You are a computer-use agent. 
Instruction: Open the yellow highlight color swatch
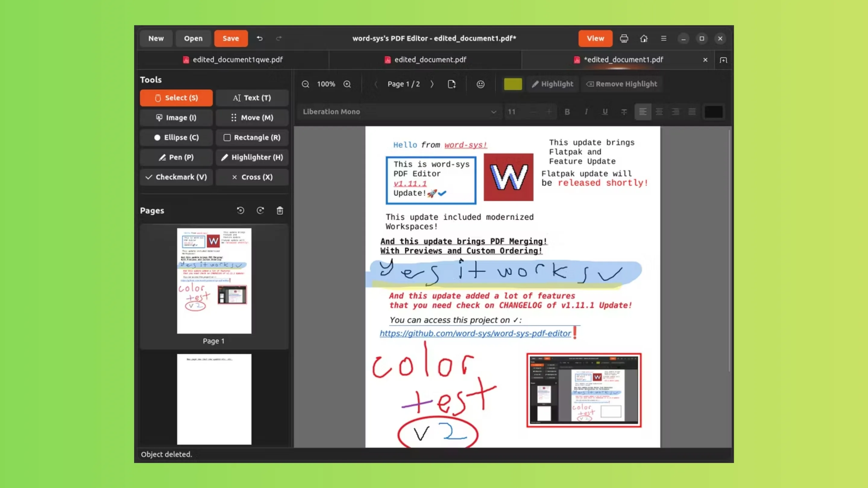(513, 84)
